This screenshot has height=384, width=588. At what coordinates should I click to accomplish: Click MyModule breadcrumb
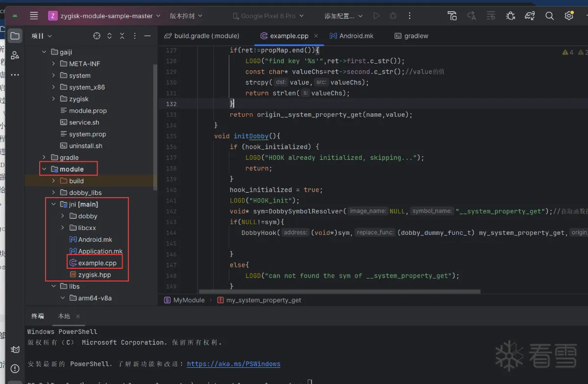tap(185, 300)
